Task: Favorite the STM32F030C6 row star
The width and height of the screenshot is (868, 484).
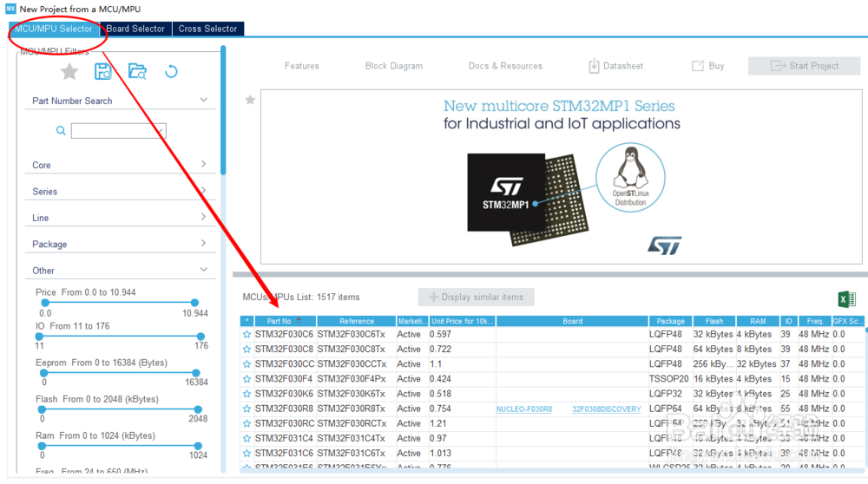Action: tap(247, 335)
